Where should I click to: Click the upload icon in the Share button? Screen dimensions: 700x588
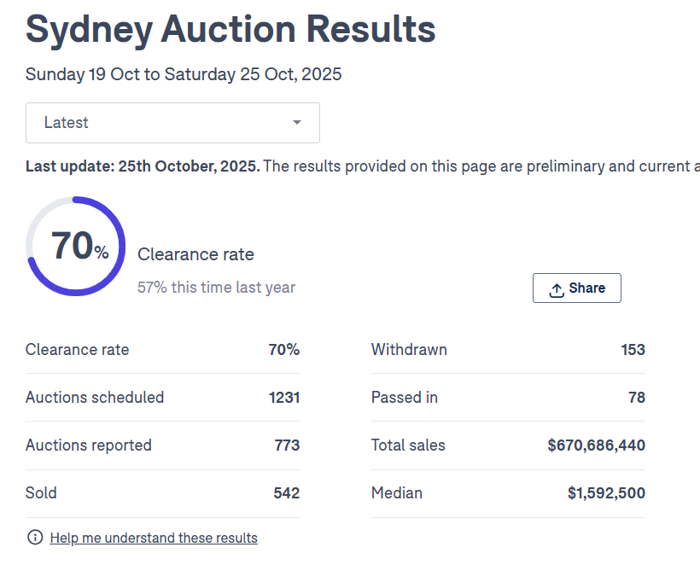[556, 289]
